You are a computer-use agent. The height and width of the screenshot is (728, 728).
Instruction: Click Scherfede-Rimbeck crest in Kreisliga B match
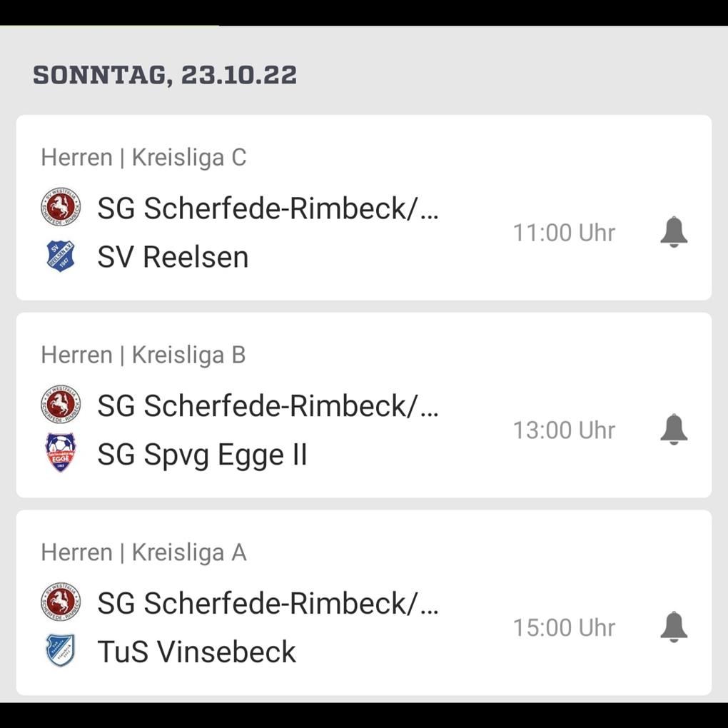[61, 405]
